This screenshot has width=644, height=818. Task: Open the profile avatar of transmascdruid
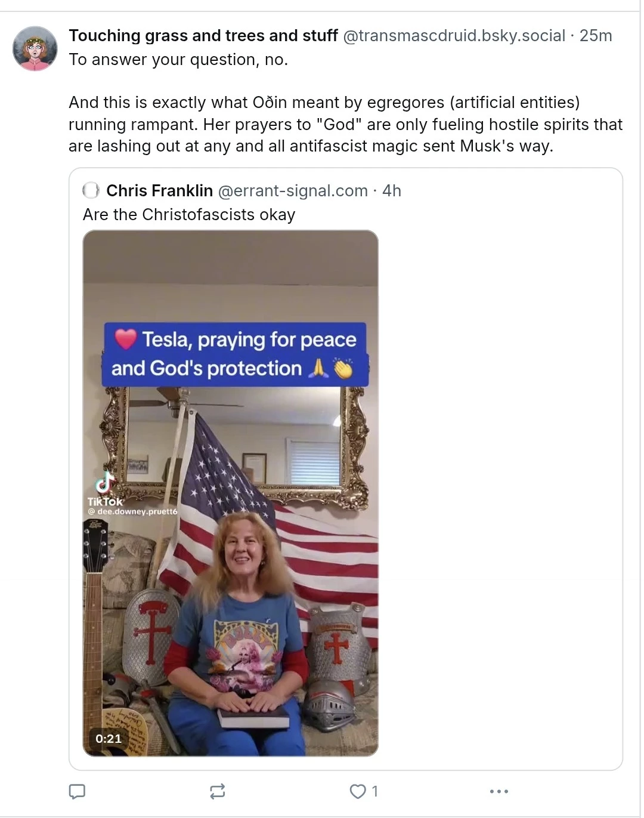35,48
